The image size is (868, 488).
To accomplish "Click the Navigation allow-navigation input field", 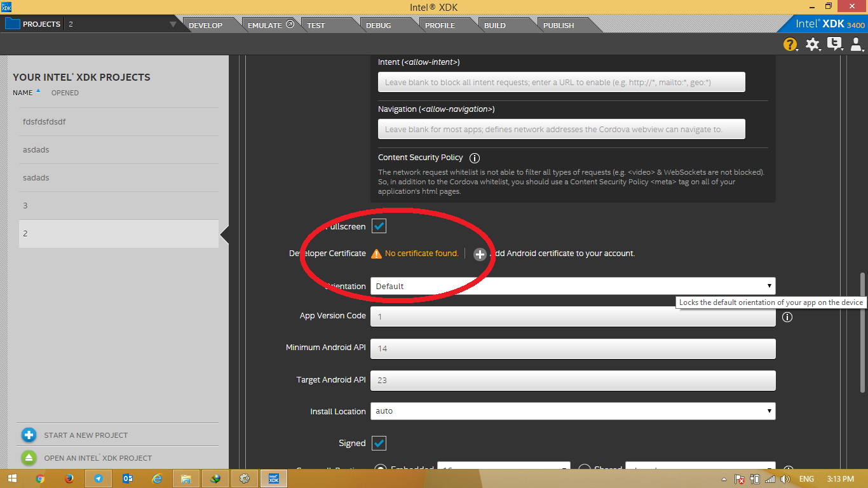I will 561,129.
